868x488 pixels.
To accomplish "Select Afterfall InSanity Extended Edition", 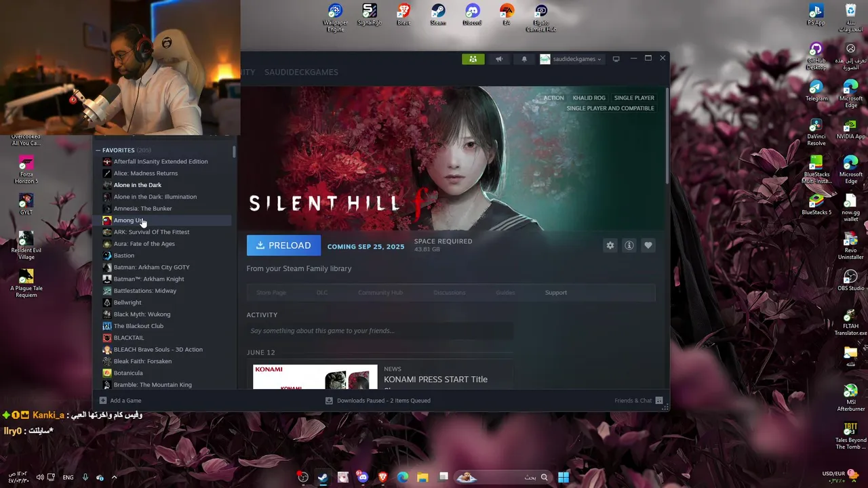I will (x=161, y=161).
